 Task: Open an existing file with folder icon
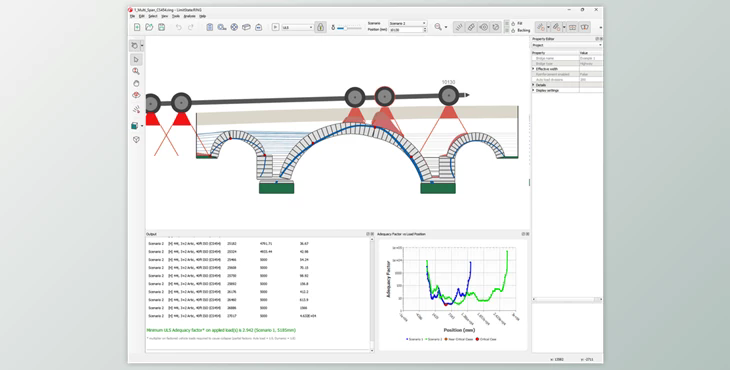pos(149,27)
